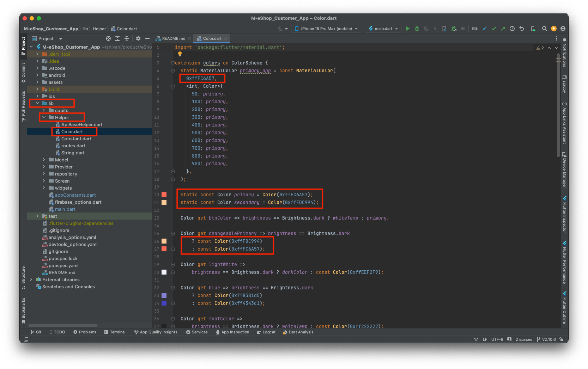The image size is (588, 369).
Task: Open editor tabs three-dot menu
Action: click(x=557, y=38)
